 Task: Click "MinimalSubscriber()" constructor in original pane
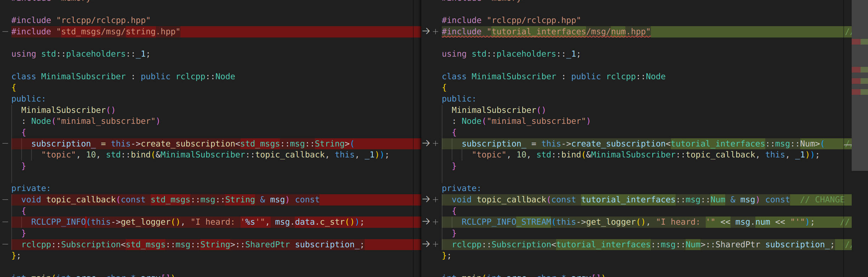[x=68, y=110]
